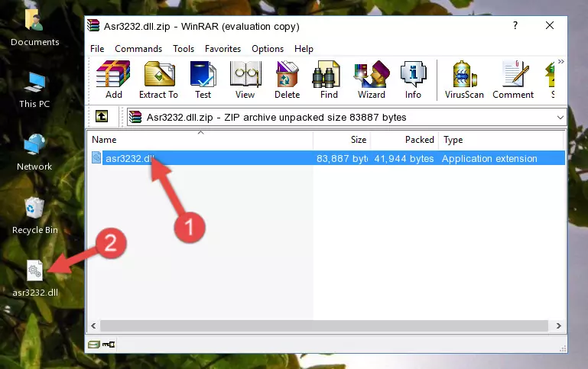This screenshot has height=369, width=588.
Task: Click the drive icon in status bar
Action: point(94,345)
